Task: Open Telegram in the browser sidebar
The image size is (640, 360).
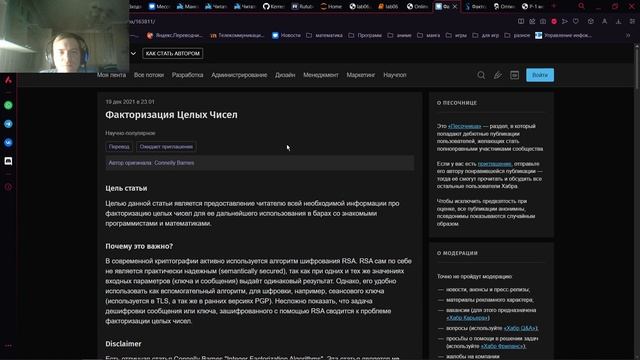Action: [8, 124]
